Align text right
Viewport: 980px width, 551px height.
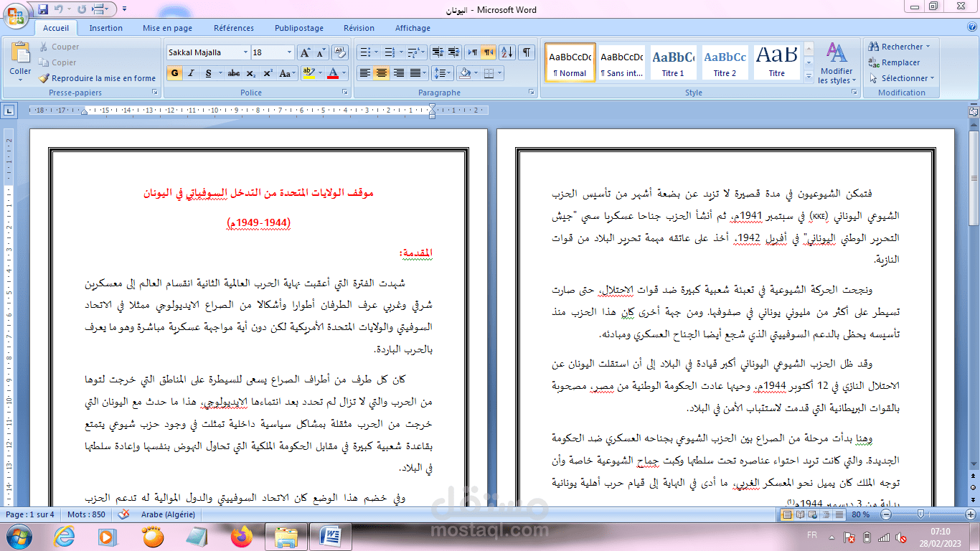click(399, 73)
